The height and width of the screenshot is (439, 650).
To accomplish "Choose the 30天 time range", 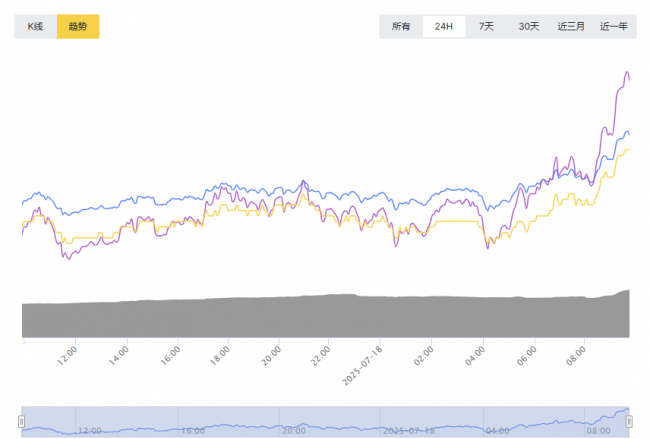I will click(529, 27).
